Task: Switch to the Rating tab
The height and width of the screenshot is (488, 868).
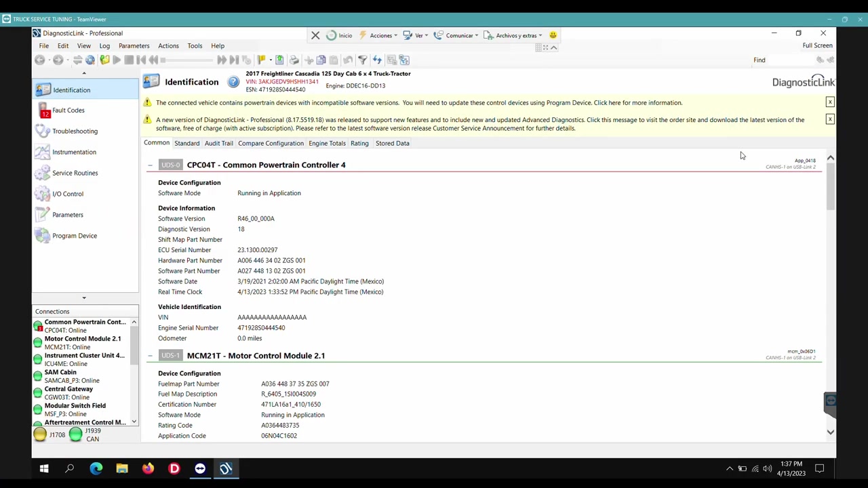Action: coord(359,143)
